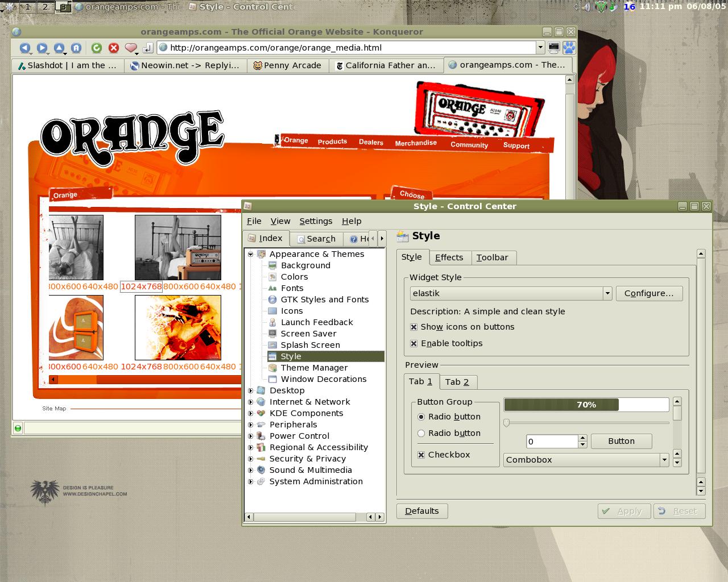728x582 pixels.
Task: Expand the KDE Components category
Action: (250, 413)
